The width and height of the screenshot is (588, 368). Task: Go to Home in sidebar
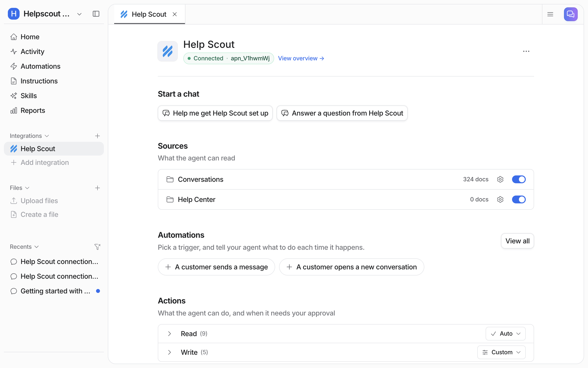pos(54,37)
